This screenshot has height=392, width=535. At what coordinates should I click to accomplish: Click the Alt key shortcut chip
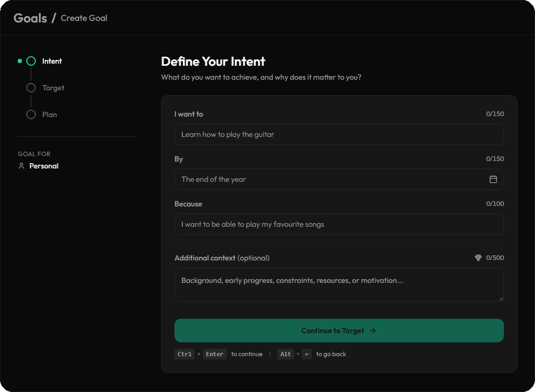(x=285, y=353)
